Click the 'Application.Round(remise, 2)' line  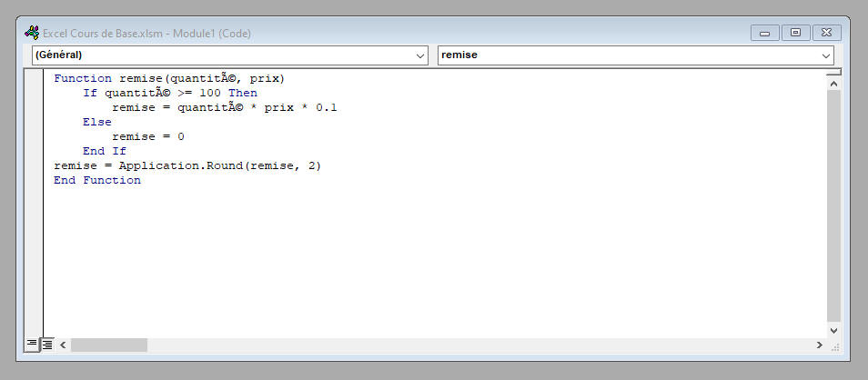187,165
